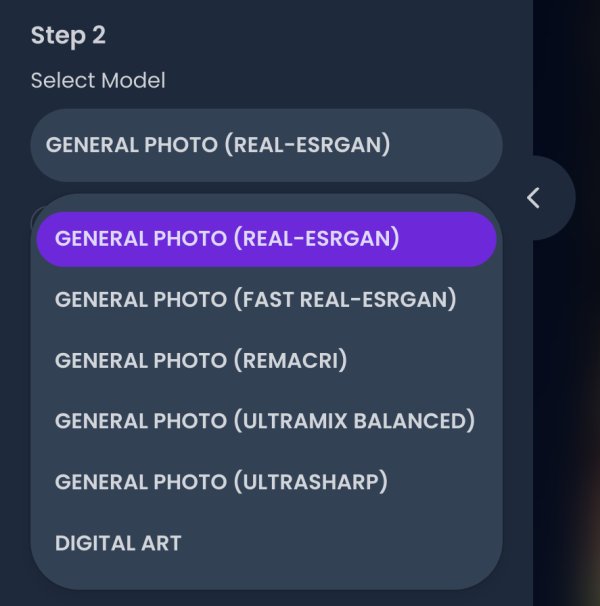This screenshot has height=606, width=600.
Task: Click the left chevron collapse icon
Action: [534, 198]
